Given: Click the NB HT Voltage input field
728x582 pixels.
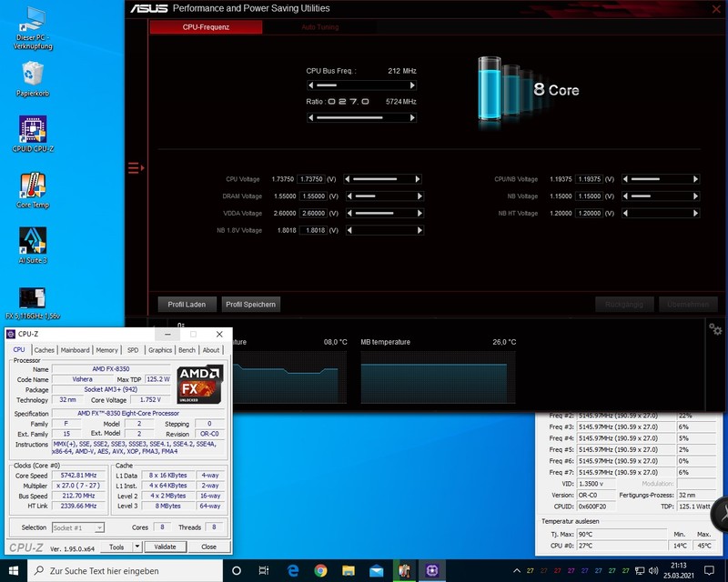Looking at the screenshot, I should tap(589, 214).
